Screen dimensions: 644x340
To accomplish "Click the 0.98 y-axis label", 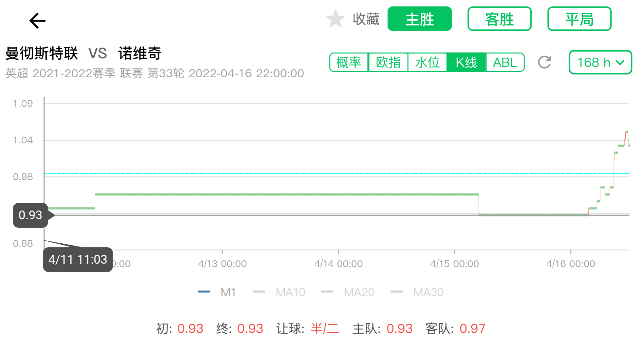I will (23, 177).
